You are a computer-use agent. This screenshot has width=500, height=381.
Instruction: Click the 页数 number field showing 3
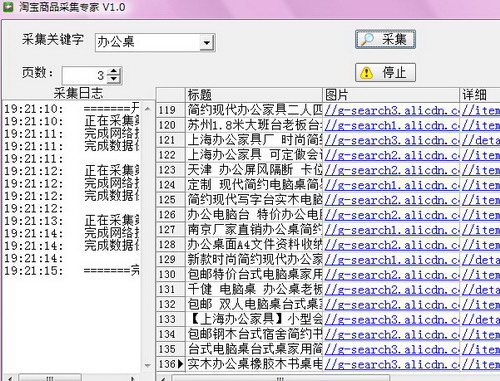[85, 75]
